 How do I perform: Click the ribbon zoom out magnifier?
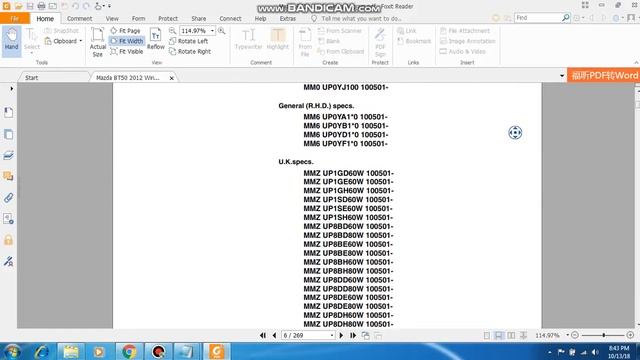(172, 31)
